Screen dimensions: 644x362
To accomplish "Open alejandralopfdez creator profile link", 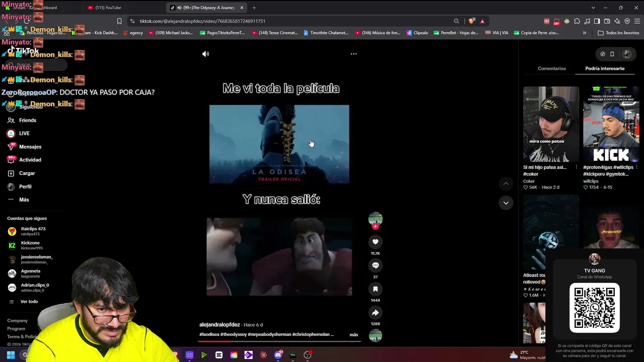I will pos(219,325).
